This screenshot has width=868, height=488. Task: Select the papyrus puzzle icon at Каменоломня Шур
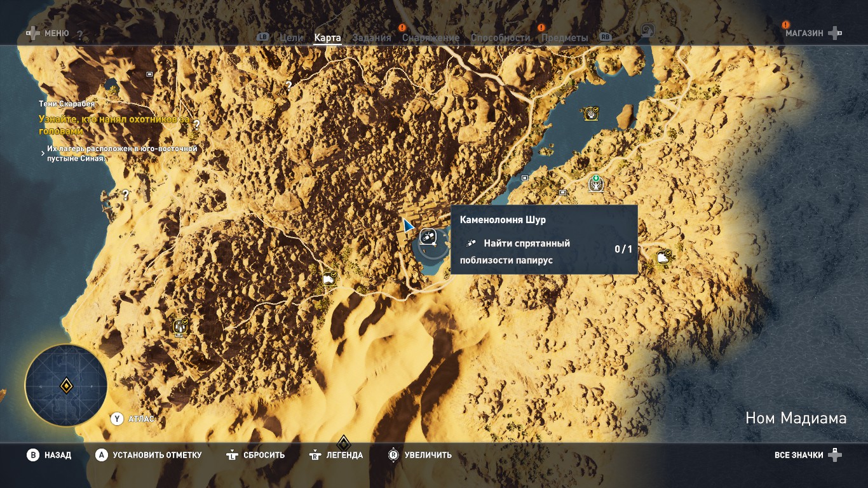[428, 237]
